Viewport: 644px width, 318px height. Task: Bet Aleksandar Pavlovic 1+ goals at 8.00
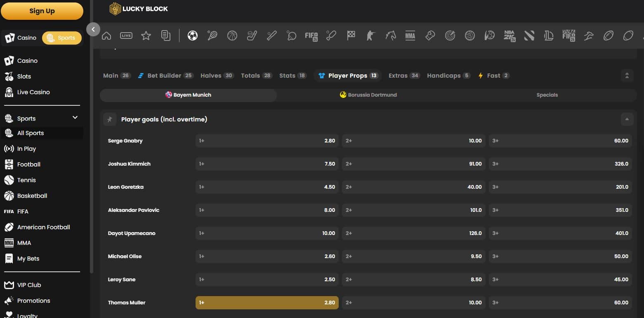tap(267, 210)
